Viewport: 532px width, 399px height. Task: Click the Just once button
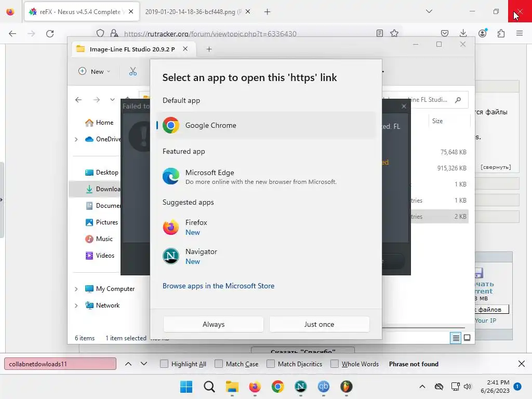tap(320, 324)
